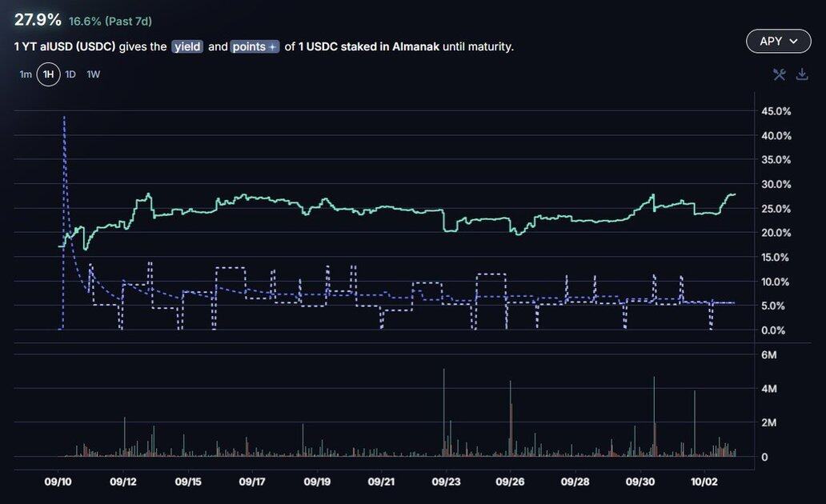Screen dimensions: 826x504
Task: Click the 09/30 date label on x-axis
Action: click(640, 482)
